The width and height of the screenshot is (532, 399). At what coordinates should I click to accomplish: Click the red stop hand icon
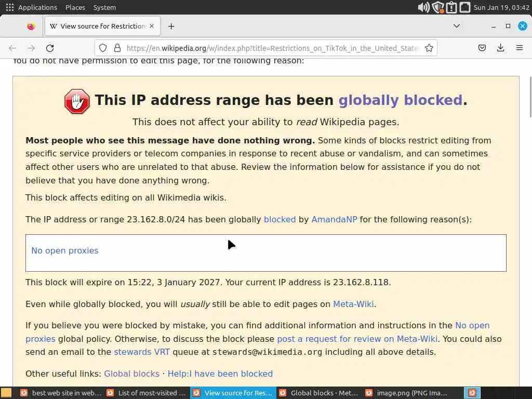[77, 101]
